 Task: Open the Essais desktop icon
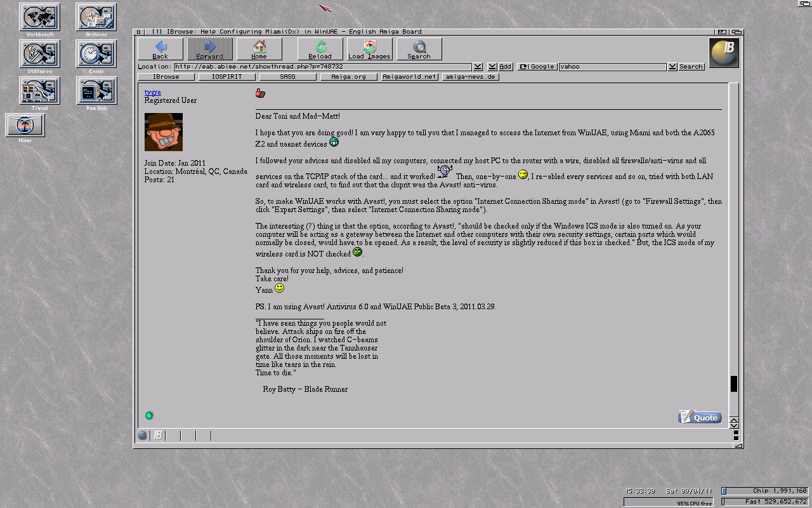[x=96, y=54]
